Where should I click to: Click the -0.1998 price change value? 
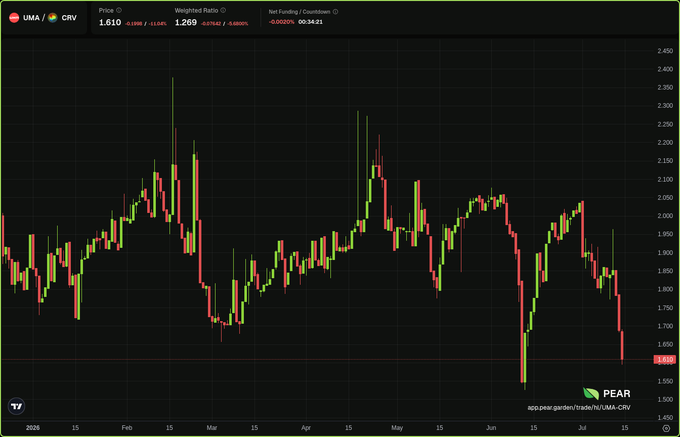coord(133,23)
